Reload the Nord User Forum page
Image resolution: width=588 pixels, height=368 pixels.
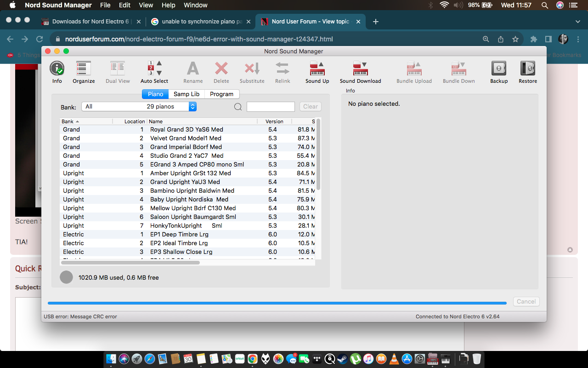(x=40, y=39)
